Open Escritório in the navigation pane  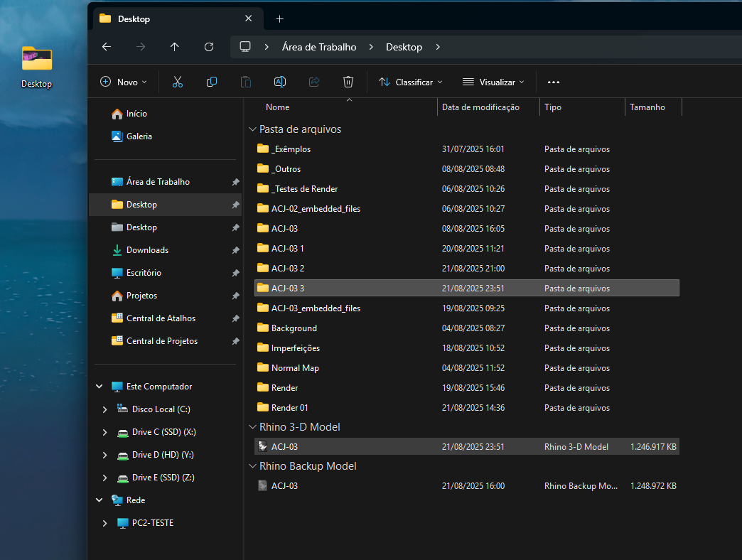[x=144, y=272]
